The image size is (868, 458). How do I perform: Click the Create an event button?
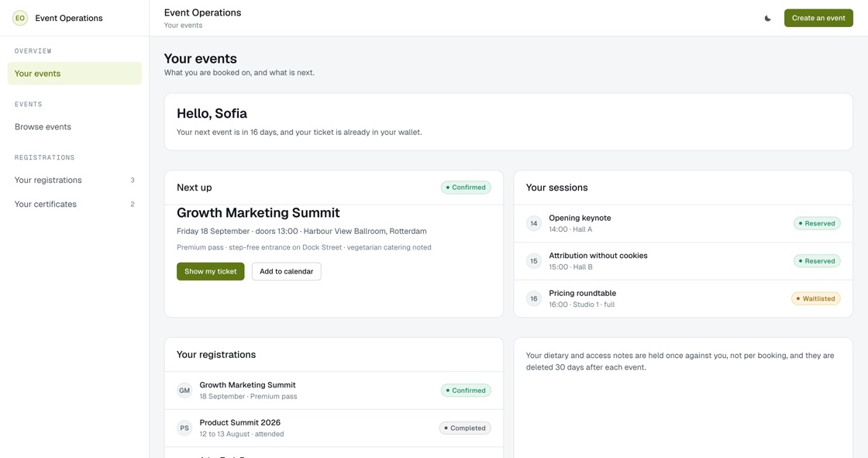tap(818, 19)
